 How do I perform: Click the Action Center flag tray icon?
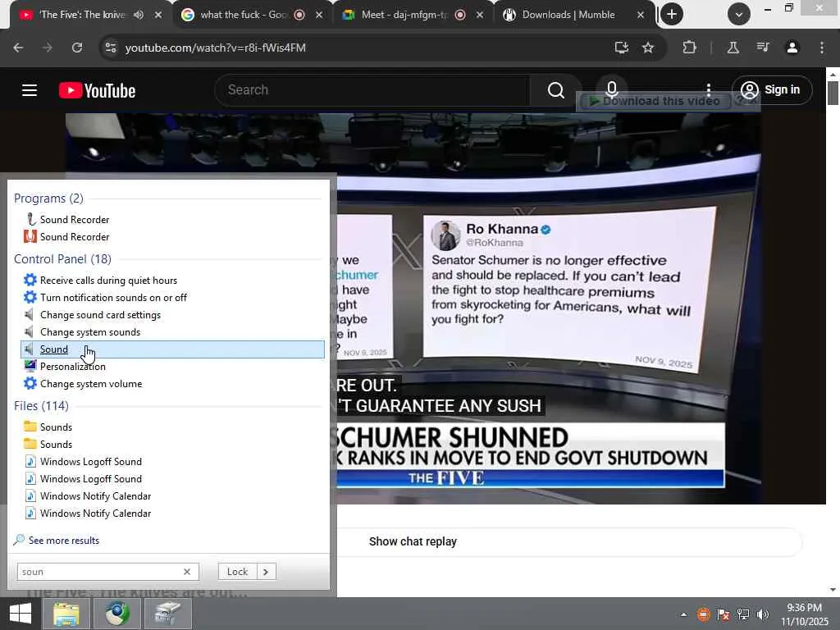point(724,614)
